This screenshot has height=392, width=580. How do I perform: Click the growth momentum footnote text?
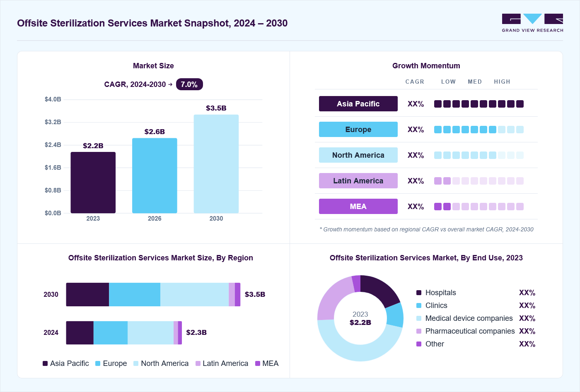click(x=426, y=229)
